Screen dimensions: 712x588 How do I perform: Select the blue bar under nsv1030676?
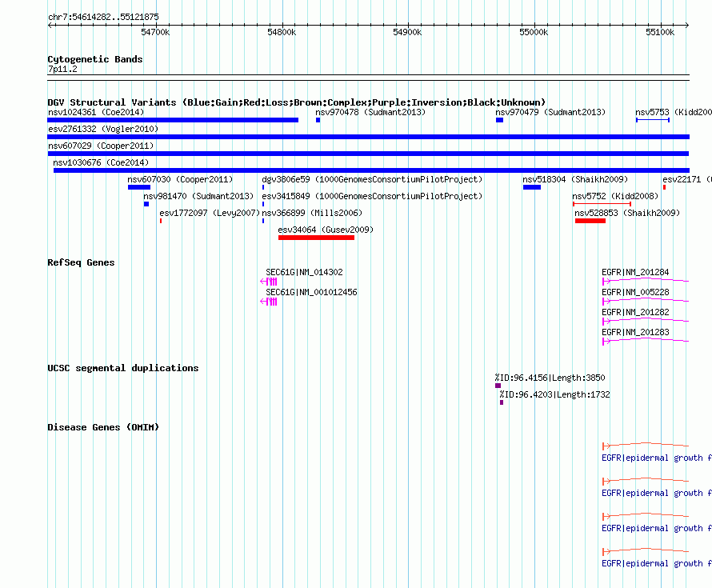[x=371, y=170]
